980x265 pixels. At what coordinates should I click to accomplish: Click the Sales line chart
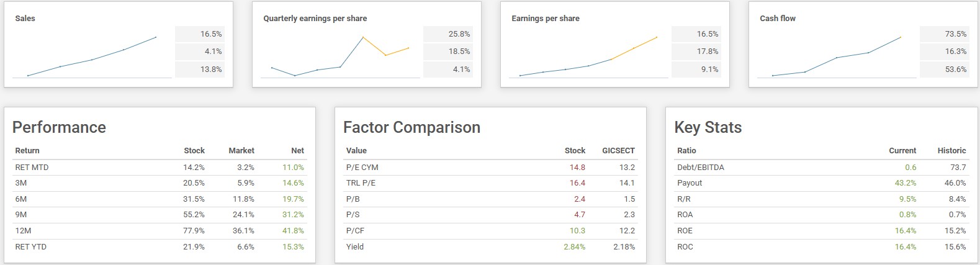click(x=92, y=58)
